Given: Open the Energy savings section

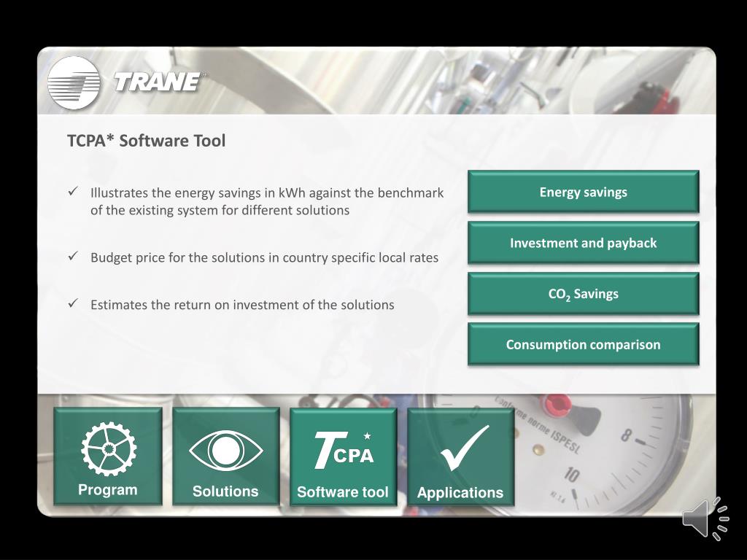Looking at the screenshot, I should [x=583, y=192].
